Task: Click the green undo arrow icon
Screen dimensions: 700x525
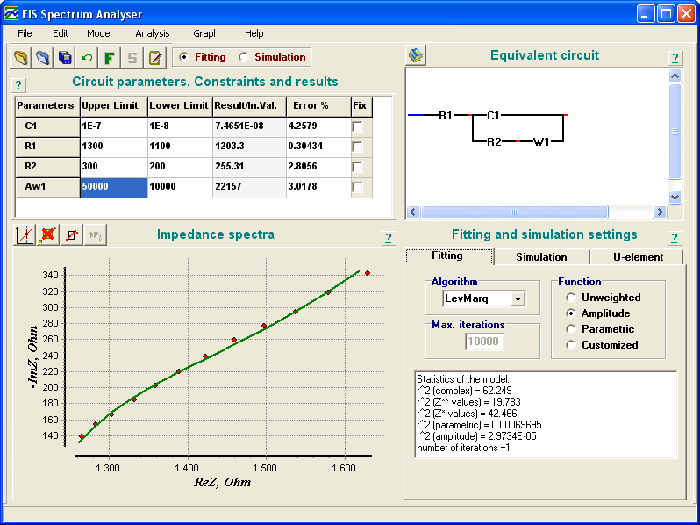Action: point(86,58)
